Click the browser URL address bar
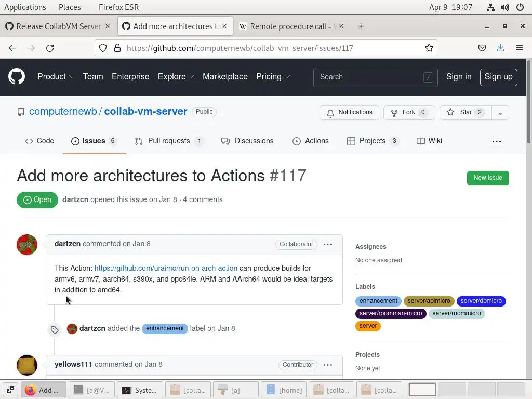Screen dimensions: 532x399 [265, 48]
